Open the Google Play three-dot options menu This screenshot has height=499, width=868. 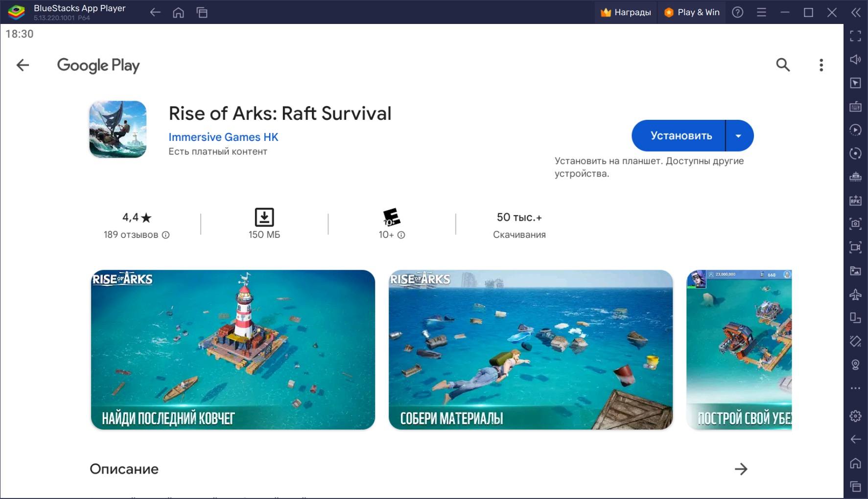(x=821, y=65)
